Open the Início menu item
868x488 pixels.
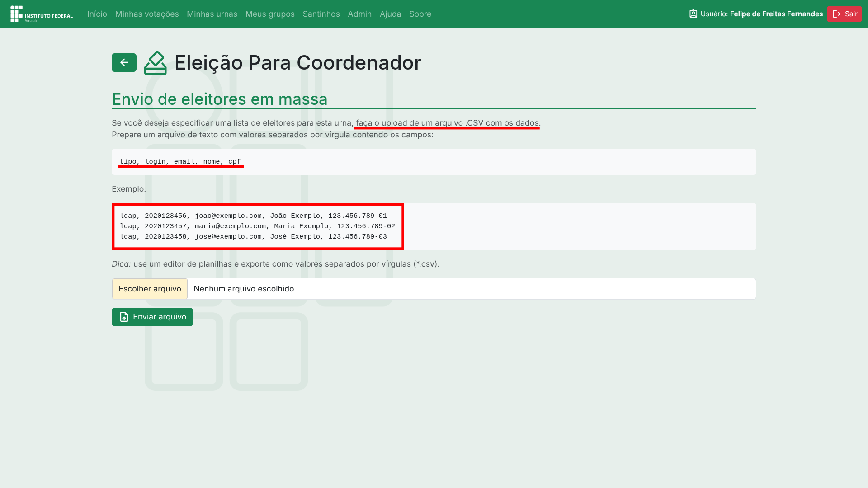pyautogui.click(x=97, y=14)
